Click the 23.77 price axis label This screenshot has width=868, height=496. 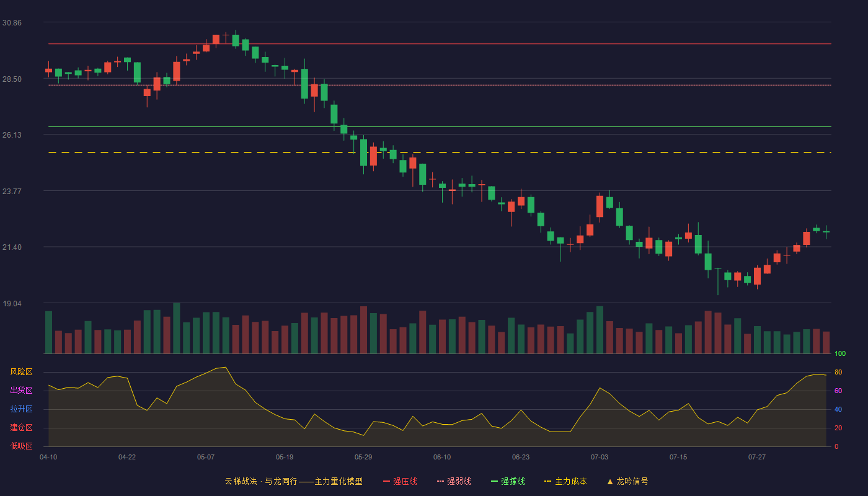[x=12, y=192]
